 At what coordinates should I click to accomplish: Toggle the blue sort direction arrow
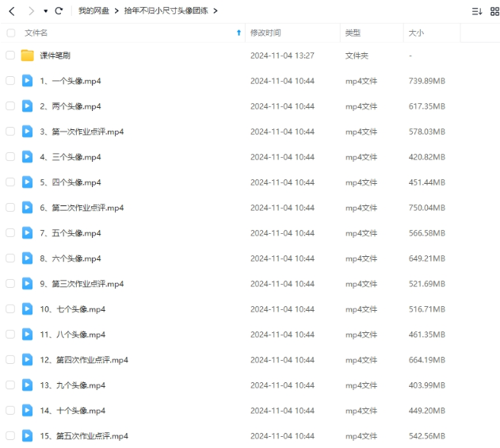239,33
